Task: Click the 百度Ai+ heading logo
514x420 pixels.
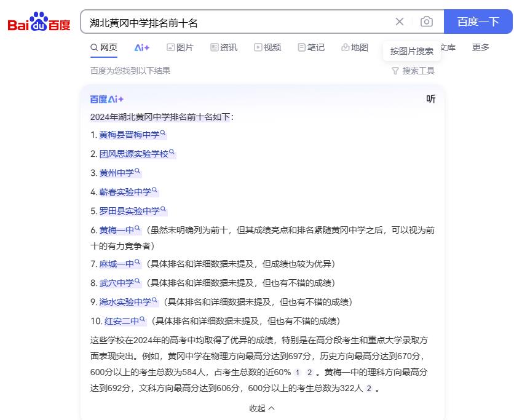Action: click(x=107, y=99)
